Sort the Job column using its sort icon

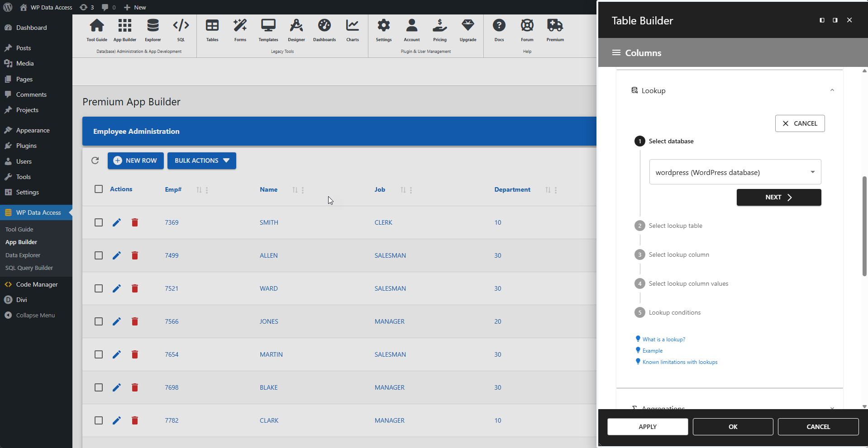[x=402, y=189]
